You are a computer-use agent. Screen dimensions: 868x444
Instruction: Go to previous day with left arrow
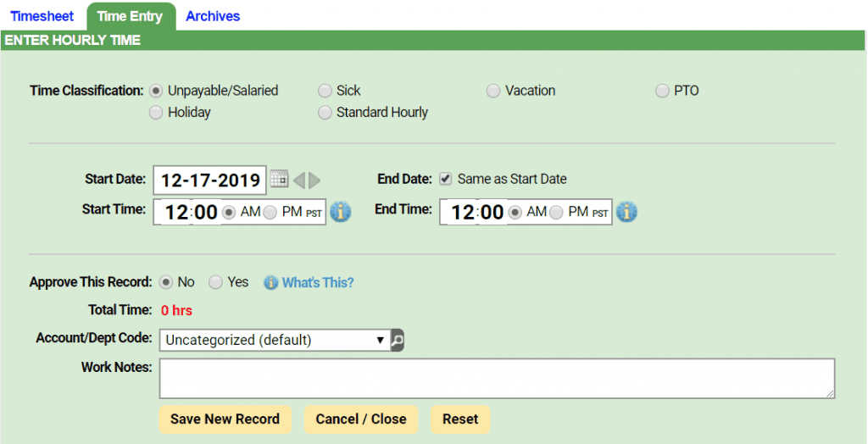tap(299, 180)
